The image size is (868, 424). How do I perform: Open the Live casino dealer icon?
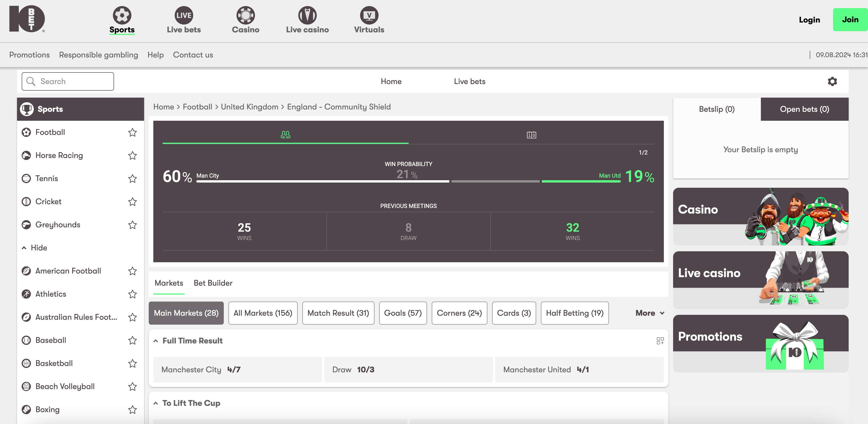[x=307, y=15]
